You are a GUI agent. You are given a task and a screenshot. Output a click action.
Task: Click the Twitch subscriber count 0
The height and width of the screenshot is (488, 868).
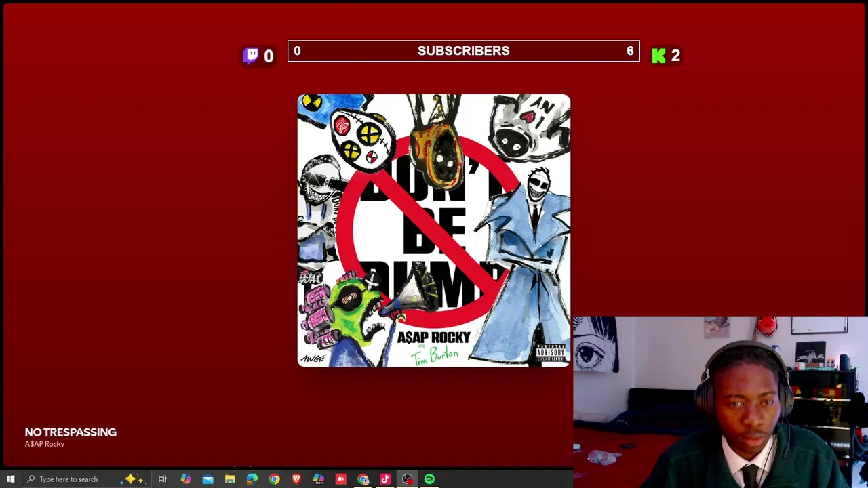click(269, 56)
